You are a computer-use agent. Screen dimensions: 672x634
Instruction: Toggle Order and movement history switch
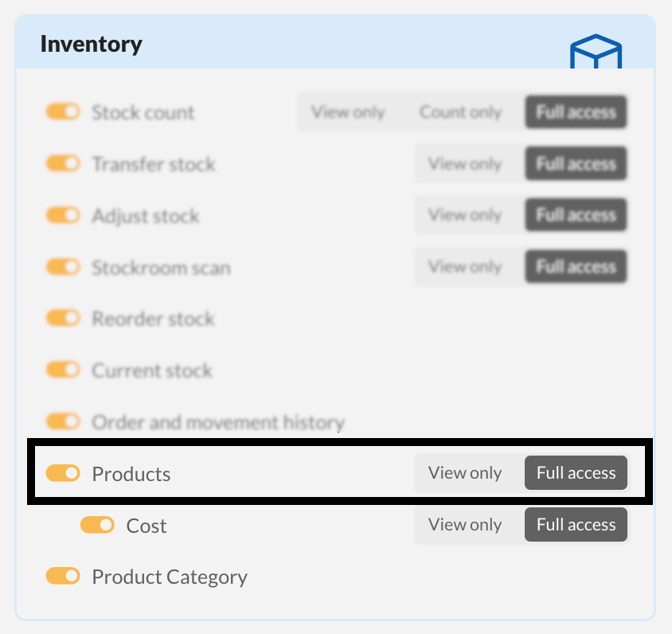63,421
